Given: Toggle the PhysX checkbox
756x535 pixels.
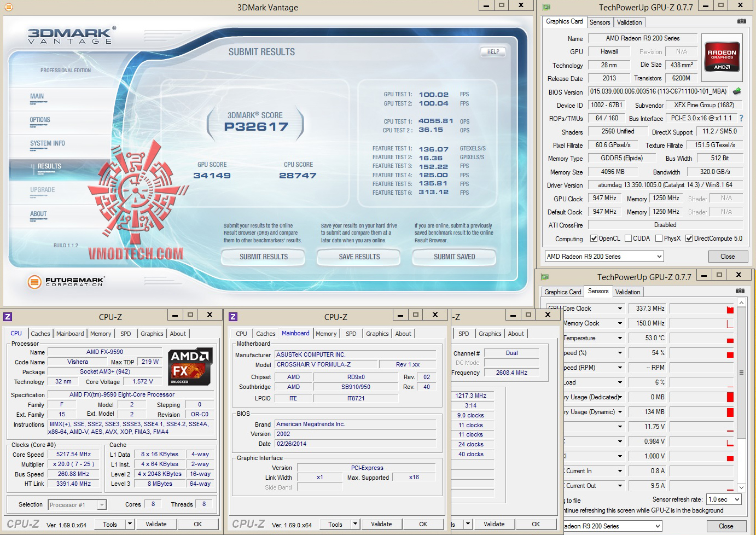Looking at the screenshot, I should coord(659,239).
